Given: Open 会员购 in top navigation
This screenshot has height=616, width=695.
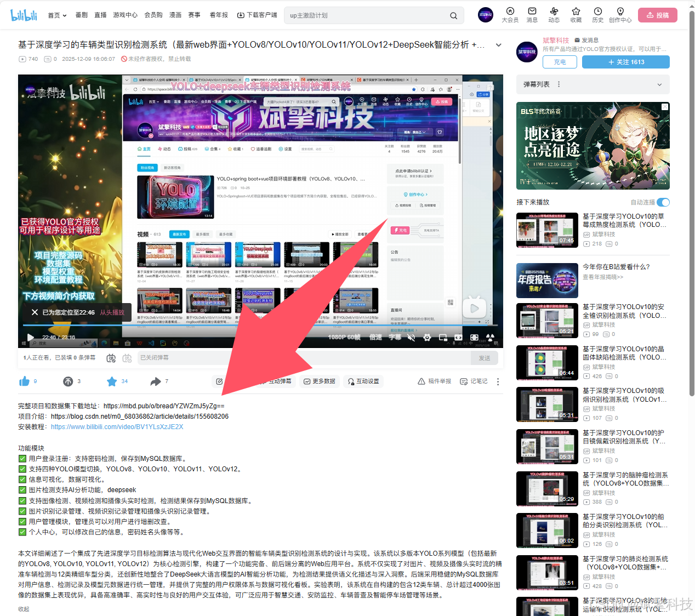Looking at the screenshot, I should pos(153,15).
